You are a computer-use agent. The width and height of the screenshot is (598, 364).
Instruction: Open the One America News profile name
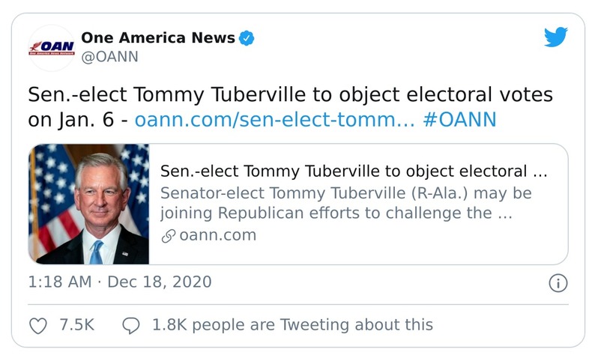pos(157,37)
